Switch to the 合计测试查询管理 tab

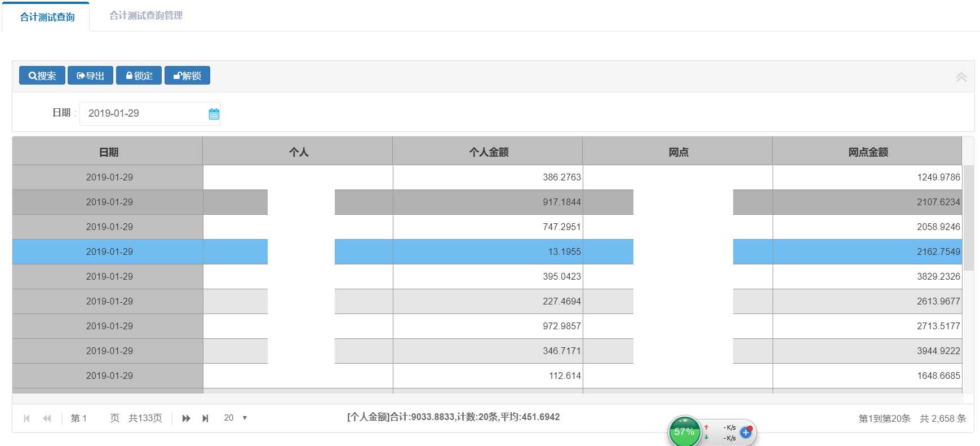coord(146,16)
